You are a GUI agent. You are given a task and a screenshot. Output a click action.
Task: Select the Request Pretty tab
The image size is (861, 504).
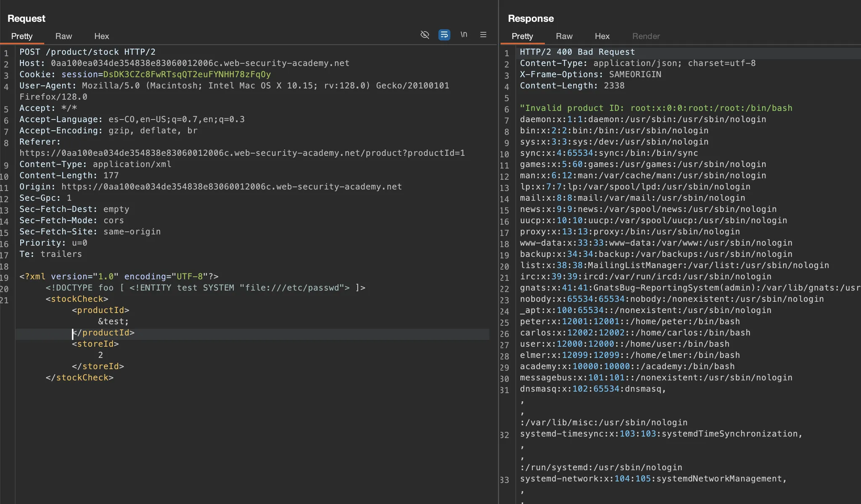tap(22, 37)
